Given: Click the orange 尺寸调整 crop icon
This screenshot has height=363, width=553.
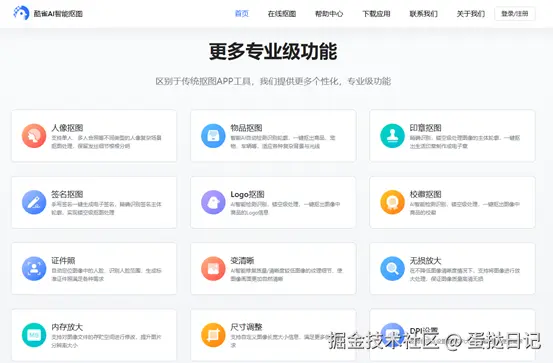Looking at the screenshot, I should [x=213, y=335].
